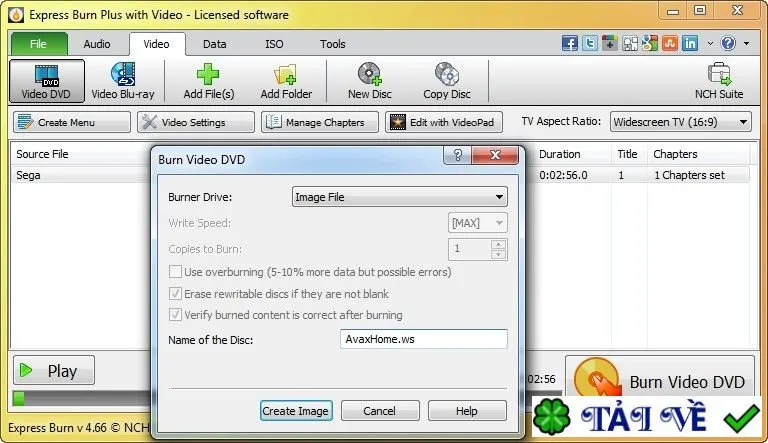Image resolution: width=768 pixels, height=443 pixels.
Task: Open the dropdown arrow beside Help icon
Action: pyautogui.click(x=746, y=44)
